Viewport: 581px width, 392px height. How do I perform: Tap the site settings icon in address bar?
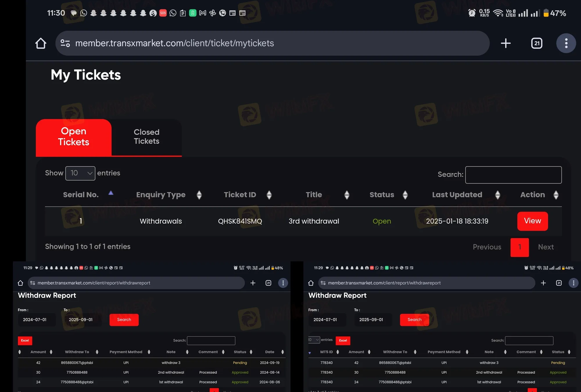click(x=65, y=43)
